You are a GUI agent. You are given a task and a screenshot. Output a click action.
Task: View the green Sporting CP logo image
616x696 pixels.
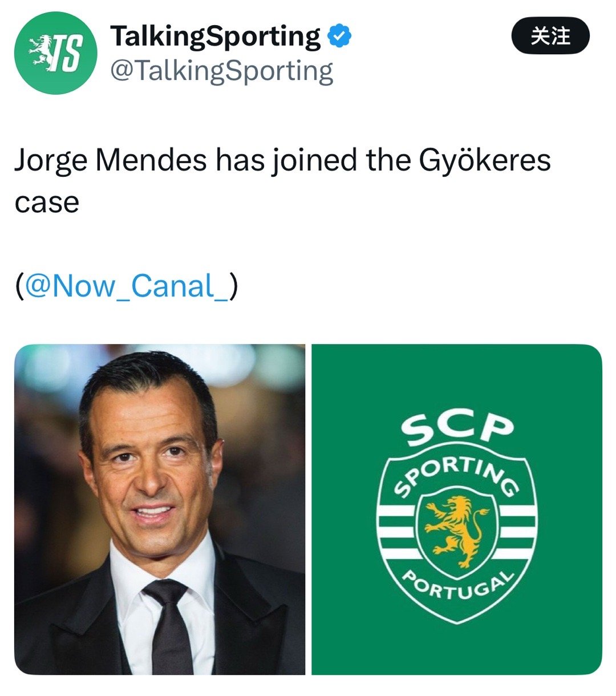[457, 509]
